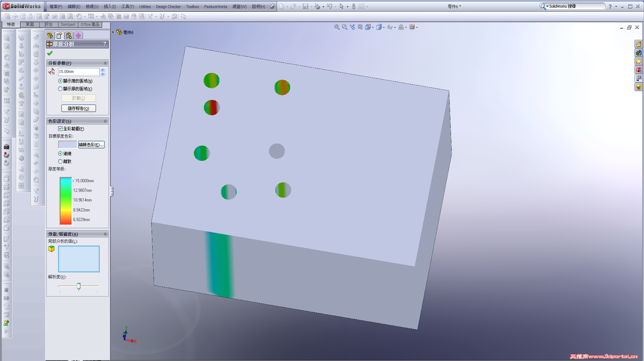Click the Hide/Show Items glasses icon
This screenshot has height=361, width=644.
tap(389, 27)
